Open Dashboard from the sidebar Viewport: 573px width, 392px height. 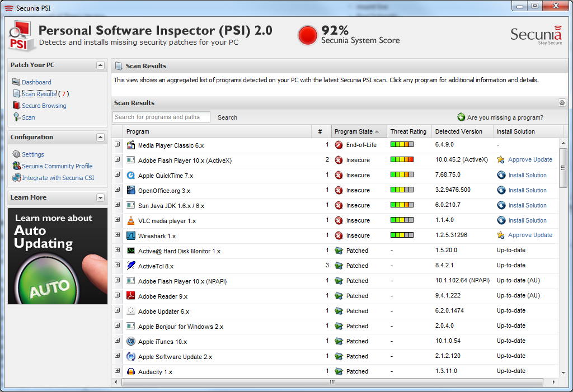[x=36, y=82]
